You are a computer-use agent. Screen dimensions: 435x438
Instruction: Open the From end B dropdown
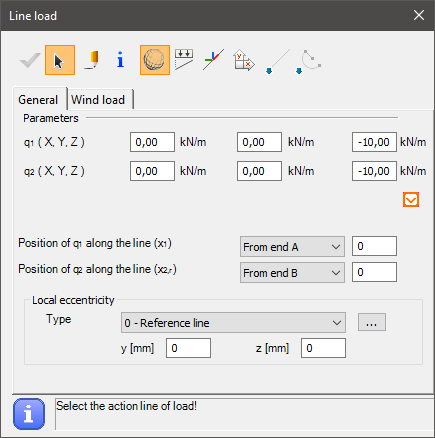(292, 273)
